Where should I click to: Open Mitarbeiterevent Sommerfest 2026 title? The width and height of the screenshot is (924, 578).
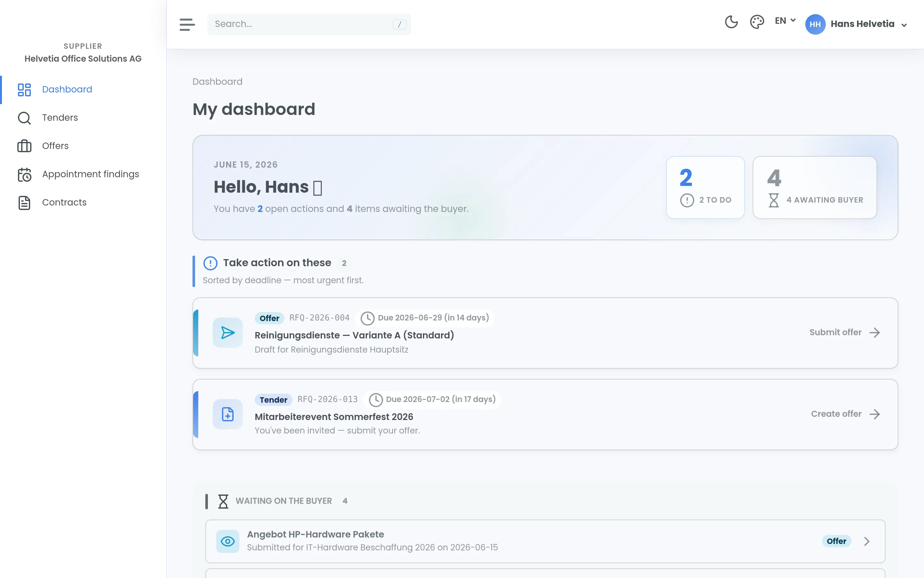click(x=334, y=417)
